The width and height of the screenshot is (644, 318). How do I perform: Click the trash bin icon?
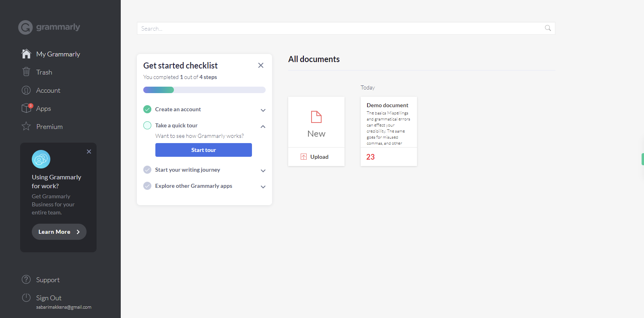(26, 72)
